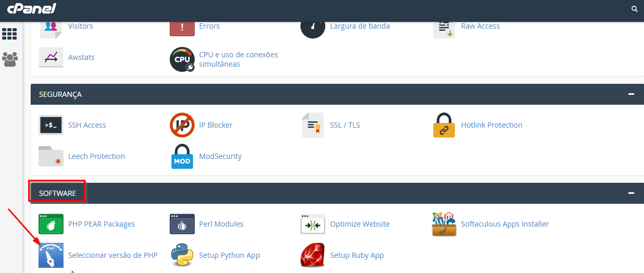Open the Raw Access link
The width and height of the screenshot is (644, 273).
481,26
